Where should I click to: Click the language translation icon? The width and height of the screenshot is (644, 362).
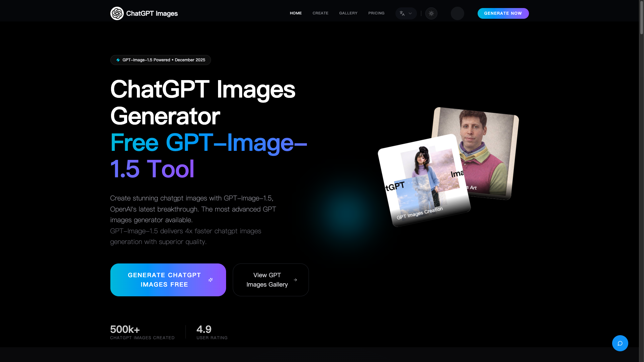(402, 13)
